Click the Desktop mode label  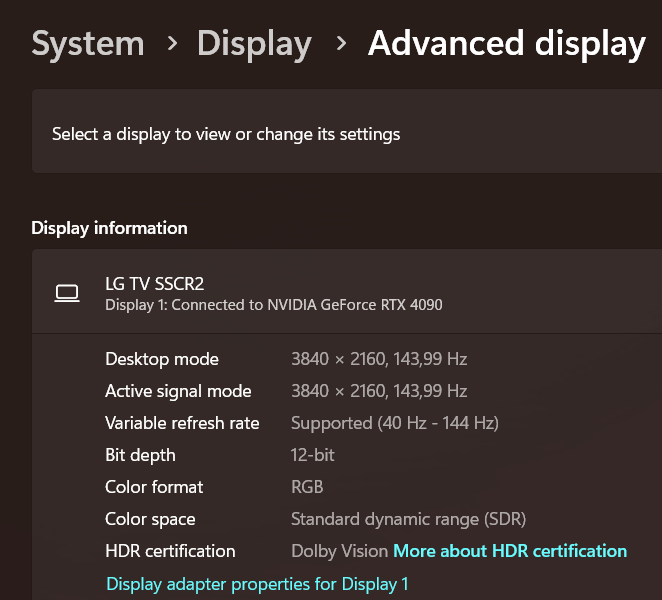click(162, 359)
